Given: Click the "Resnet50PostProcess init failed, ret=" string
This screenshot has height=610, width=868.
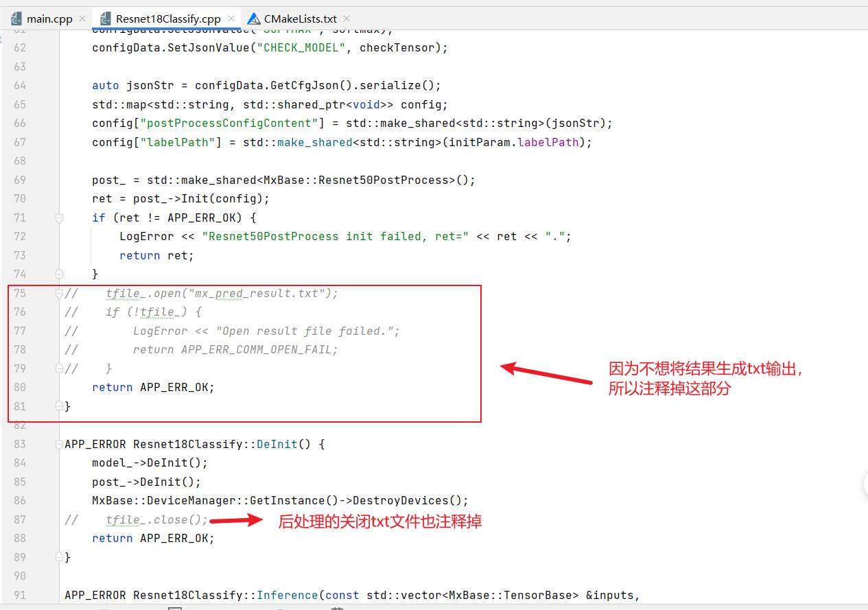Looking at the screenshot, I should [x=336, y=236].
